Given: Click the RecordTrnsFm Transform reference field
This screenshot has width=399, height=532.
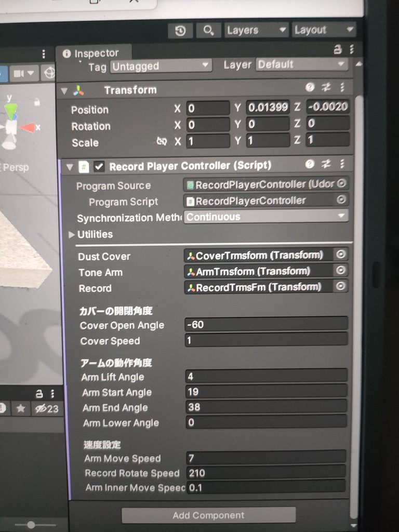Looking at the screenshot, I should 260,287.
